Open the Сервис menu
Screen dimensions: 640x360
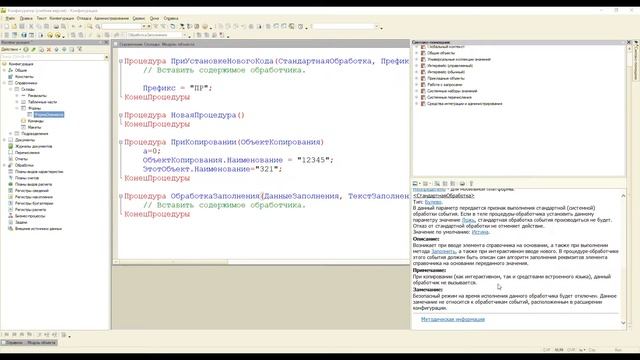[138, 18]
